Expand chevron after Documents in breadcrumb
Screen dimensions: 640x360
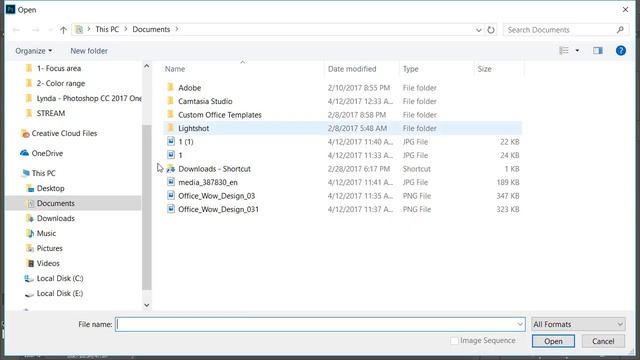[x=177, y=29]
